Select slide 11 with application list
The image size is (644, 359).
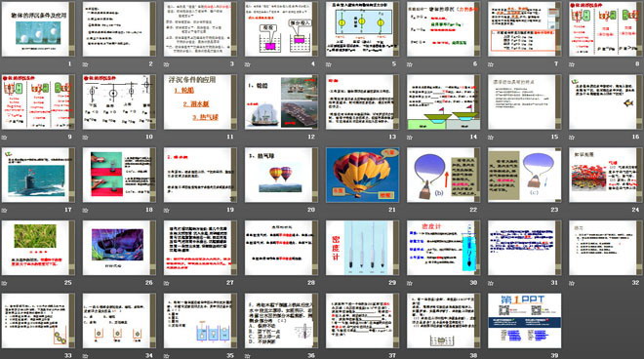click(200, 101)
